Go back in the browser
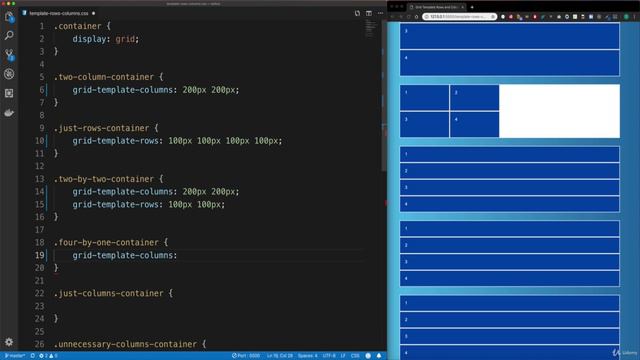 coord(393,17)
